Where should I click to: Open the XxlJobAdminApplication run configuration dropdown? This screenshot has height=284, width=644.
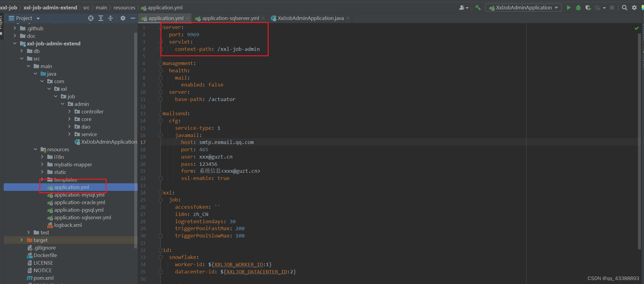point(523,8)
